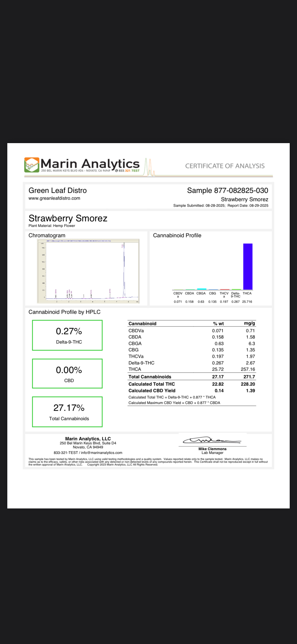Click the Cannabinoid column header
The image size is (297, 644).
tap(142, 324)
